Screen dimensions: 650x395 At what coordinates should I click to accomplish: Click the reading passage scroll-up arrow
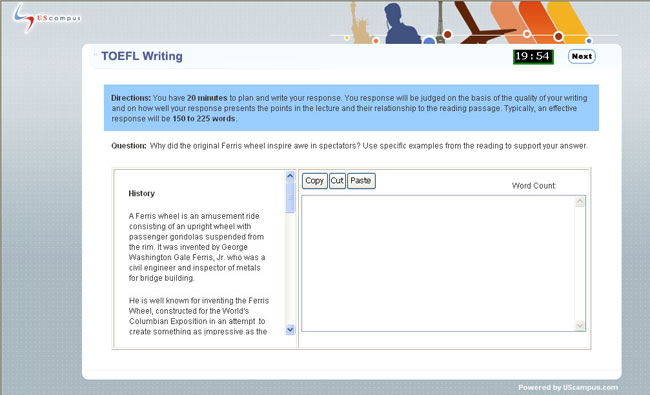(290, 176)
